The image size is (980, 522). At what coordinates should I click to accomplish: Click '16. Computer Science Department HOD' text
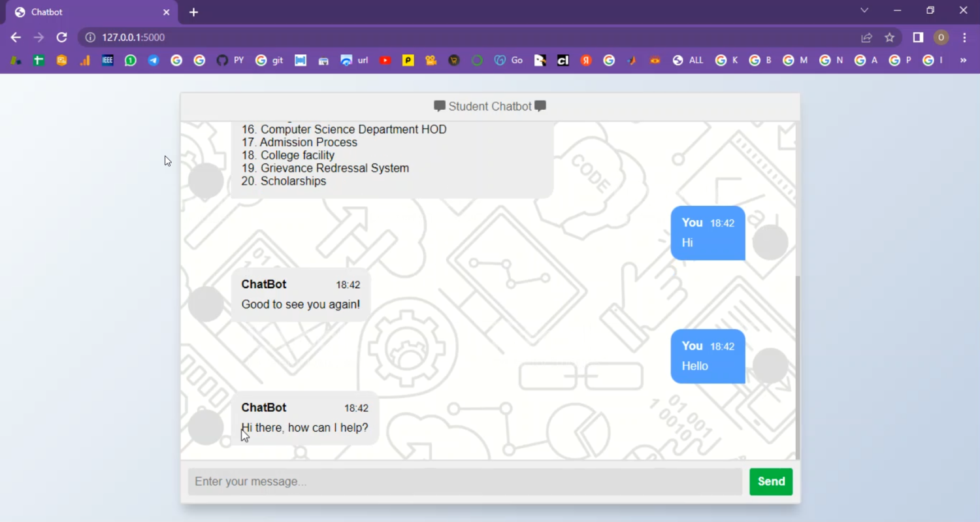click(344, 129)
